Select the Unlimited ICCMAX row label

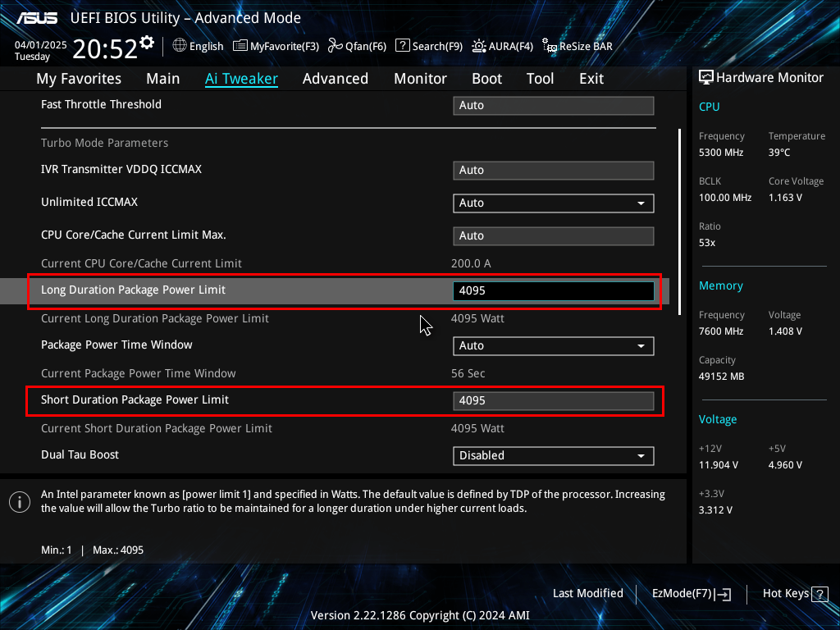point(89,202)
